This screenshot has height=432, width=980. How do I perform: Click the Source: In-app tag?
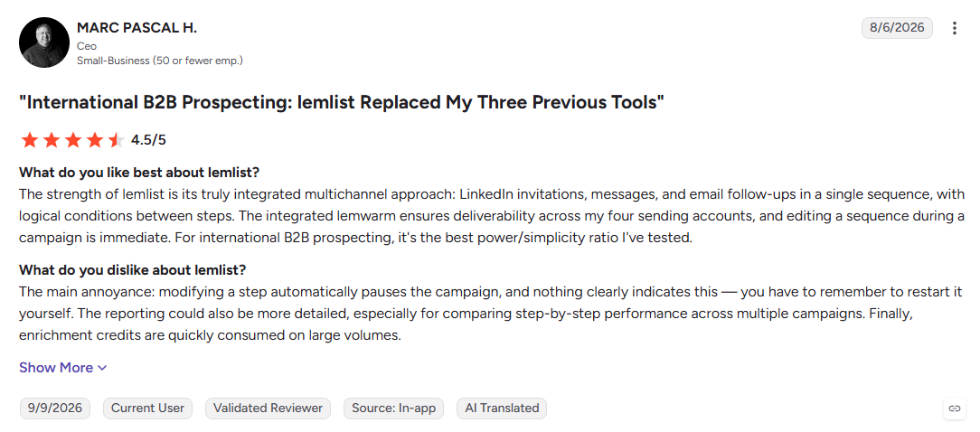click(394, 409)
